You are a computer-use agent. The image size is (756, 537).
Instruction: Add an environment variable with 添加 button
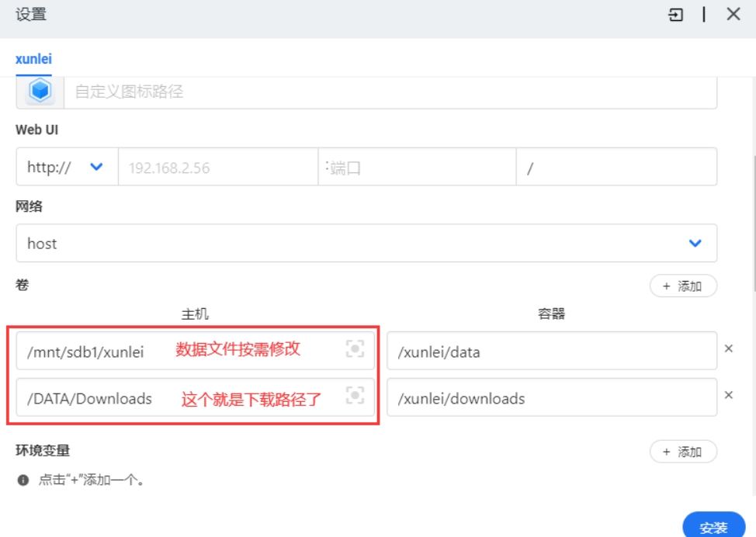(682, 452)
